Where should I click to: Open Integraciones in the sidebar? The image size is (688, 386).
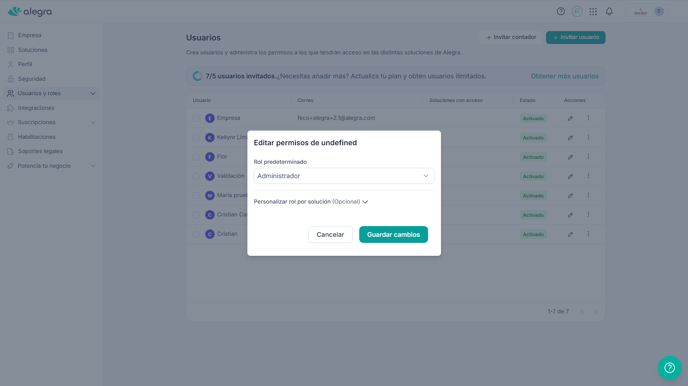(36, 108)
